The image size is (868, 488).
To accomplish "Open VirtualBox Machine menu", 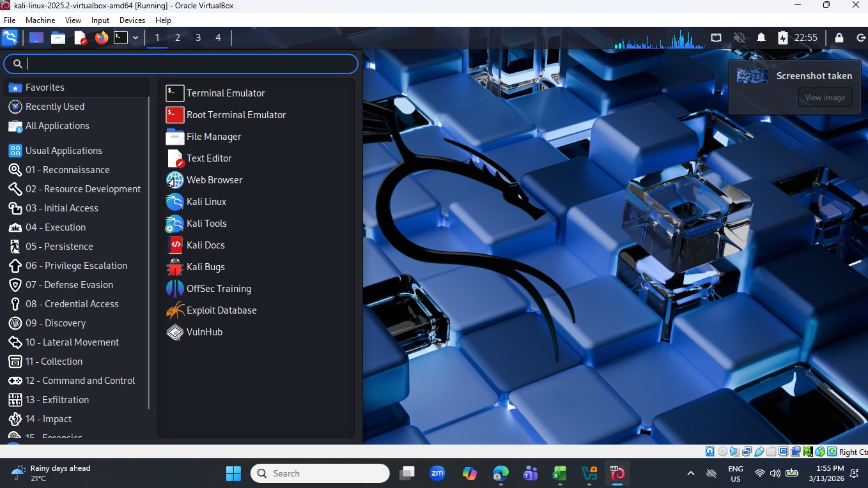I will tap(40, 20).
